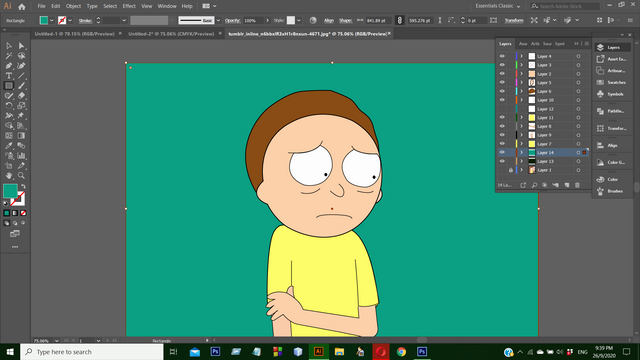
Task: Open Edit Toolbar three-dots button
Action: tap(15, 247)
